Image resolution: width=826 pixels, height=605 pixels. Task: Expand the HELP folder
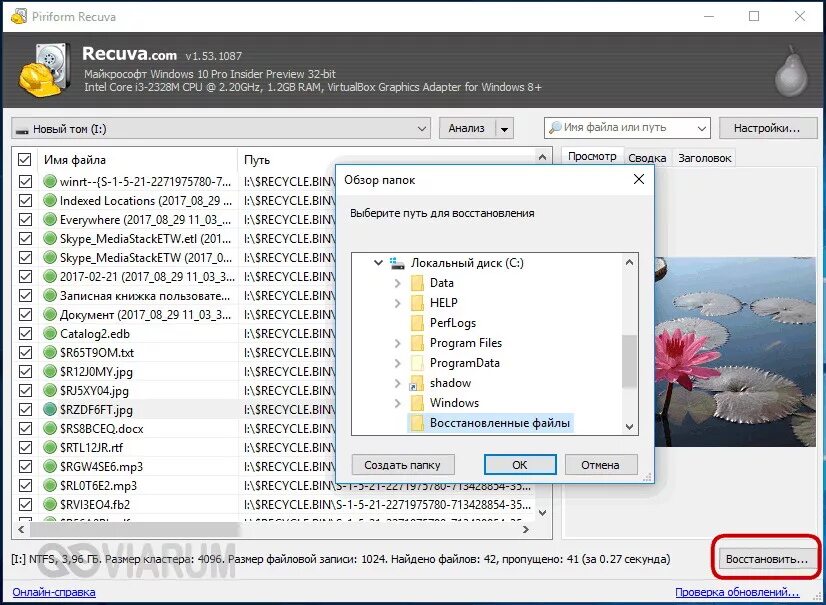coord(398,303)
